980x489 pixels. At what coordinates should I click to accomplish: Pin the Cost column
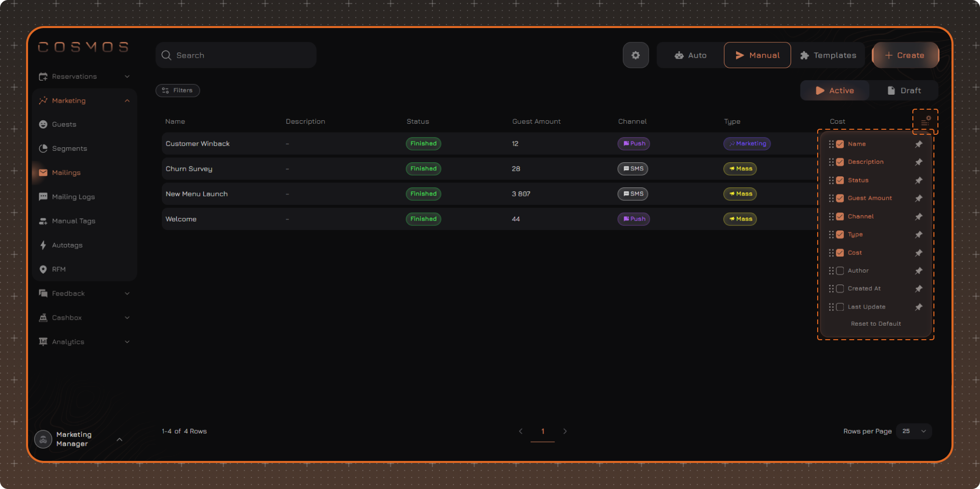click(x=918, y=253)
